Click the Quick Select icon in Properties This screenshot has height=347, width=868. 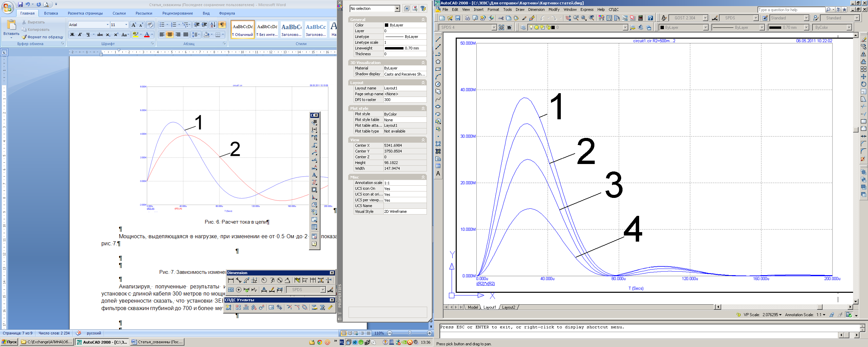[423, 8]
